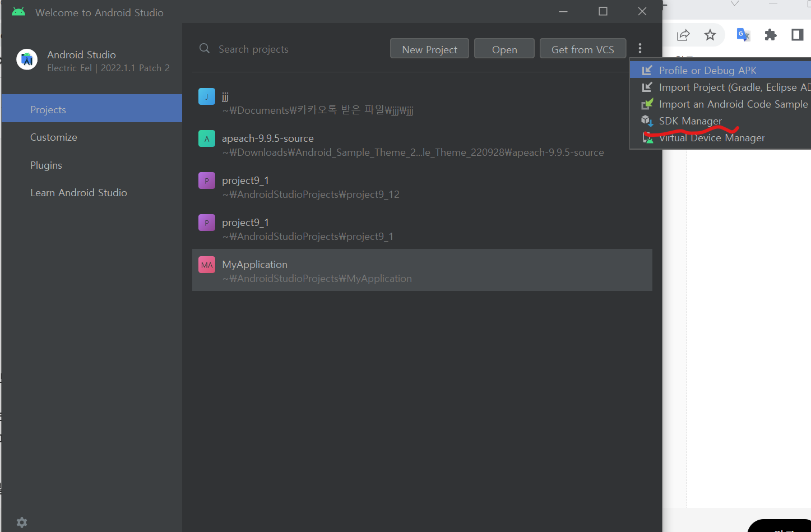
Task: Open the Learn Android Studio tab
Action: pyautogui.click(x=92, y=193)
